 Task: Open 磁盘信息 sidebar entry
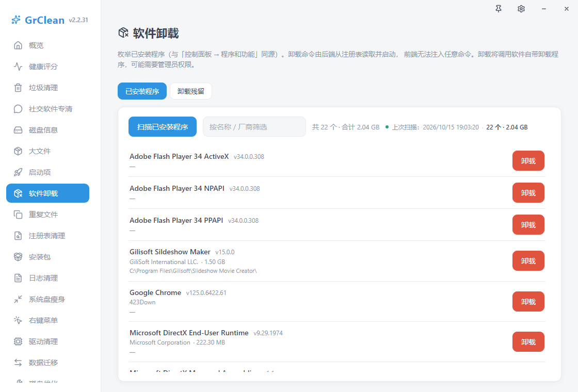pos(47,130)
